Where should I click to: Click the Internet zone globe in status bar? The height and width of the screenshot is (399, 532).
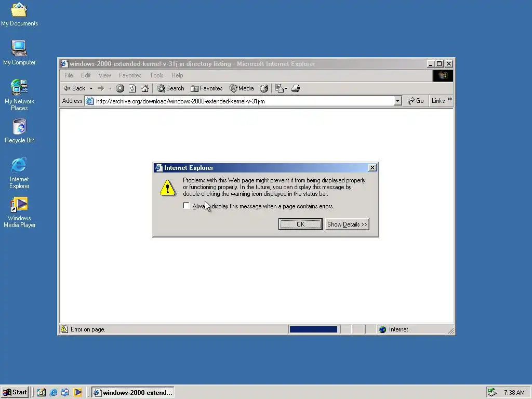[x=383, y=329]
